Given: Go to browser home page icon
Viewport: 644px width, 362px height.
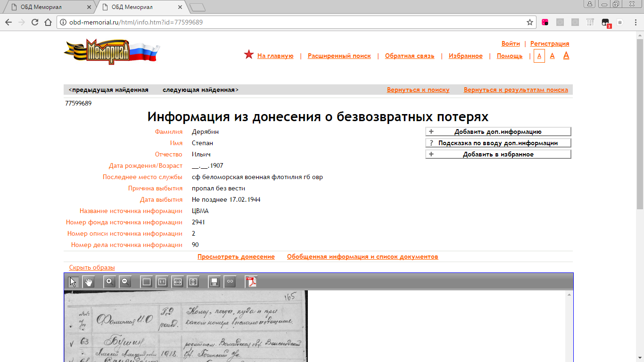Looking at the screenshot, I should [x=48, y=22].
